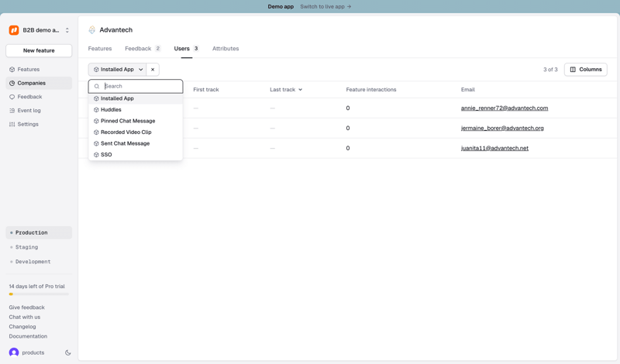Screen dimensions: 620x364
Task: Open the Give feedback link
Action: click(27, 307)
